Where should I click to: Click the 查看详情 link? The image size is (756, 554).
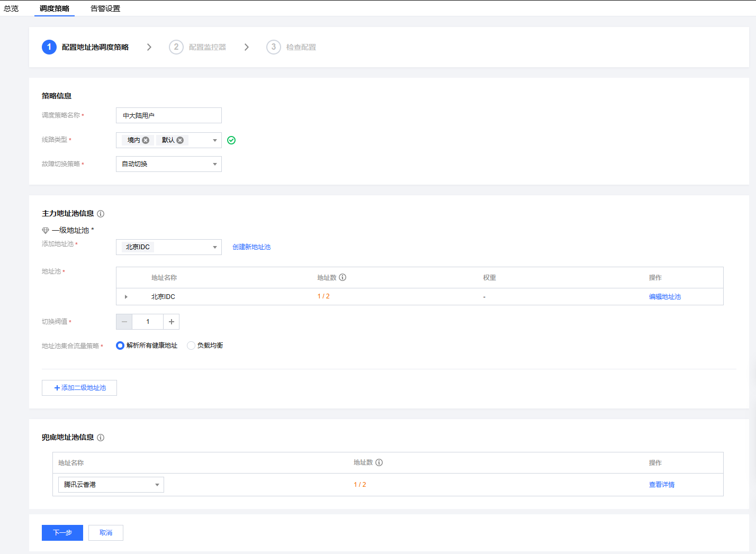click(x=662, y=485)
